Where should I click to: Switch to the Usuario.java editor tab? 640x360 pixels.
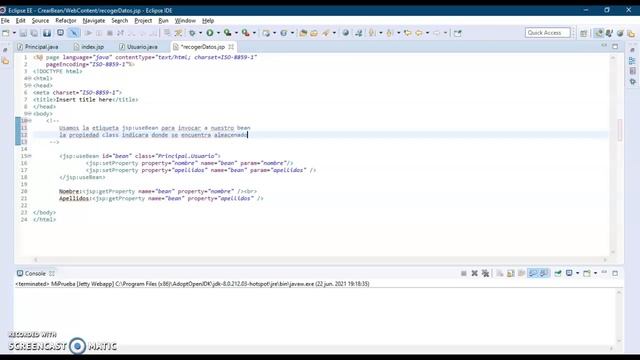139,47
